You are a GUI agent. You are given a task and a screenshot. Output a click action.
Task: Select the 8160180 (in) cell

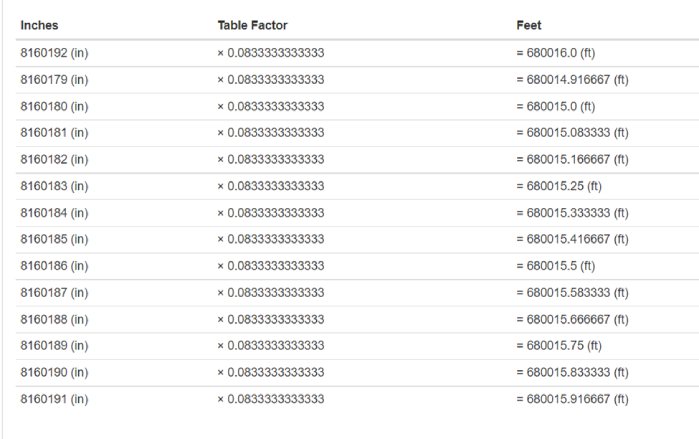(54, 107)
